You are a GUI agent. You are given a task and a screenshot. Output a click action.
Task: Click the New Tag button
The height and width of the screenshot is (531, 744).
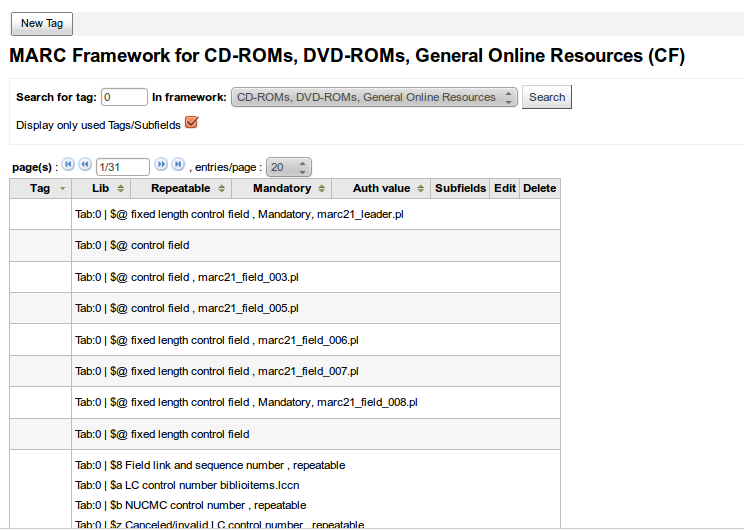pos(41,23)
